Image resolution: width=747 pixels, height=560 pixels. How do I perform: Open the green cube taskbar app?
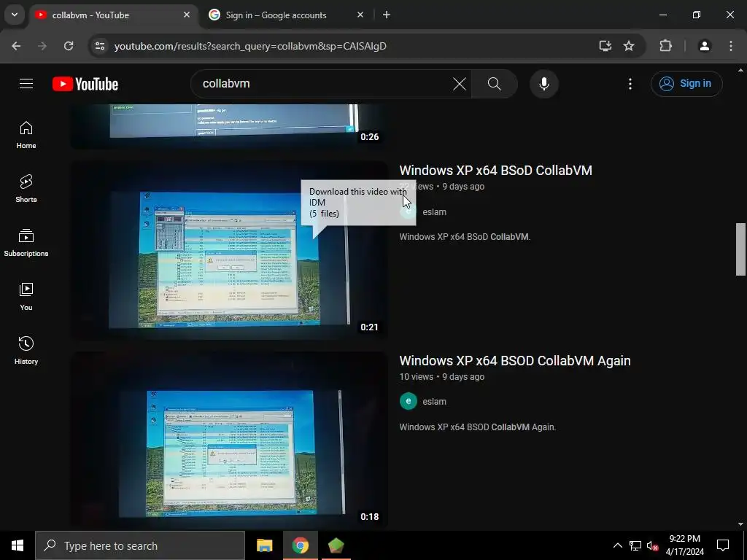(x=336, y=545)
